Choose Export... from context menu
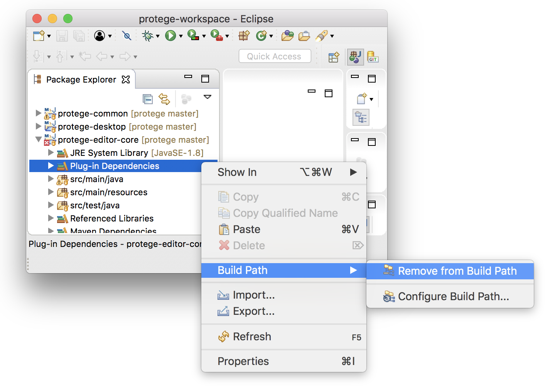This screenshot has height=392, width=560. (x=284, y=311)
